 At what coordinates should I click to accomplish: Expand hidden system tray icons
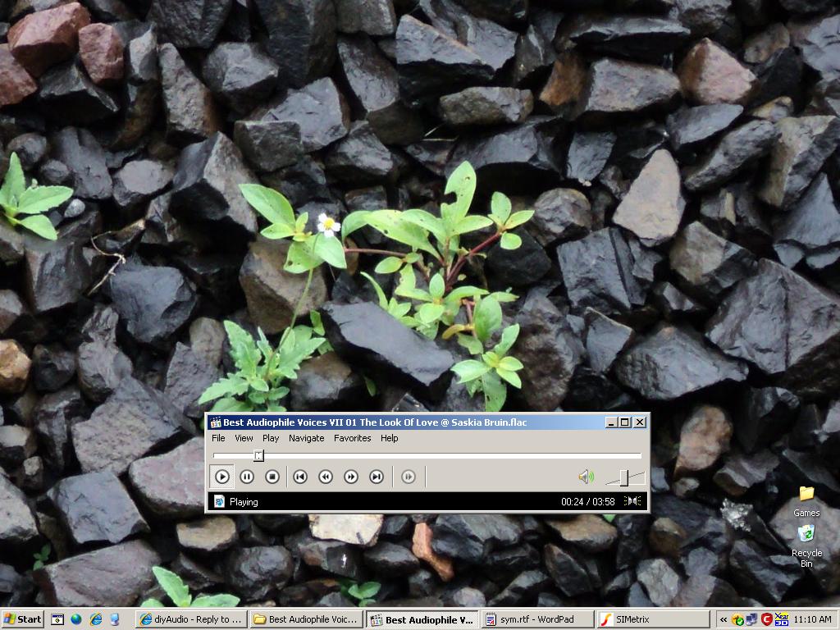(724, 620)
